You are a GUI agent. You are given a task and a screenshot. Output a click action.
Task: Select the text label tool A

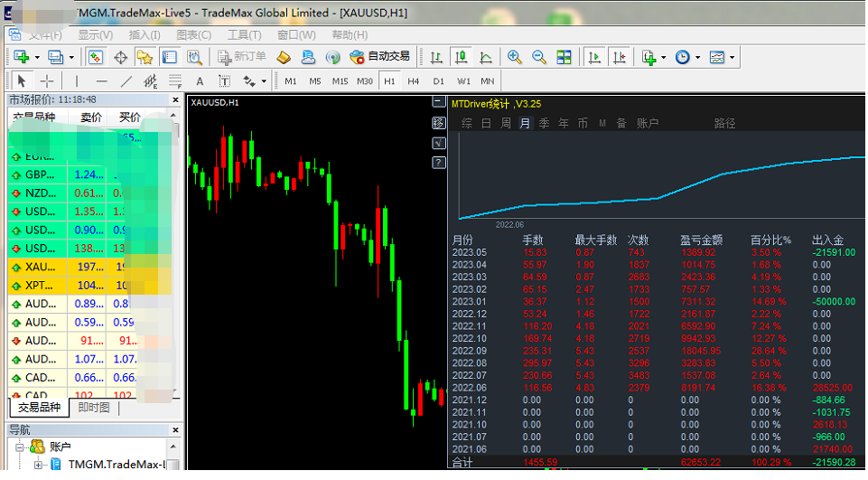(200, 81)
